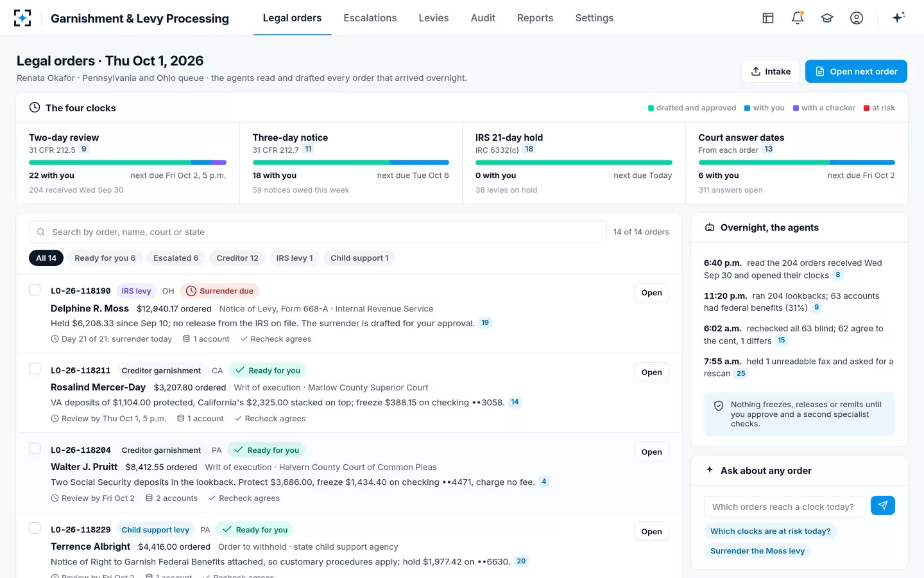This screenshot has width=924, height=578.
Task: Open the notifications bell
Action: point(798,18)
